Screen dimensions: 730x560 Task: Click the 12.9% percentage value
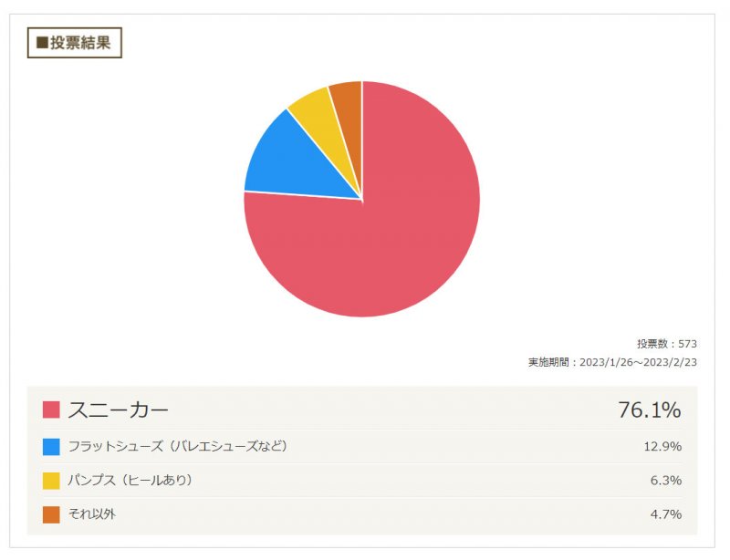click(662, 446)
